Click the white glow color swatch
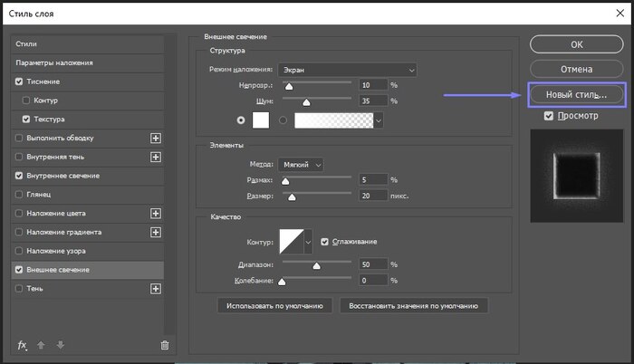This screenshot has height=364, width=634. click(260, 120)
